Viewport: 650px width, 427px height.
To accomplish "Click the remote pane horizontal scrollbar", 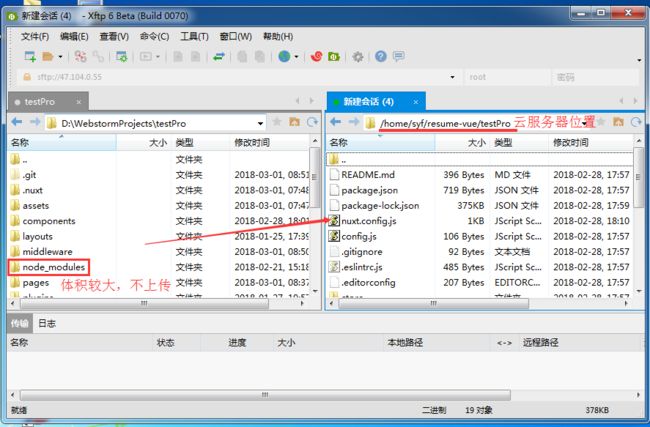I will pyautogui.click(x=434, y=303).
